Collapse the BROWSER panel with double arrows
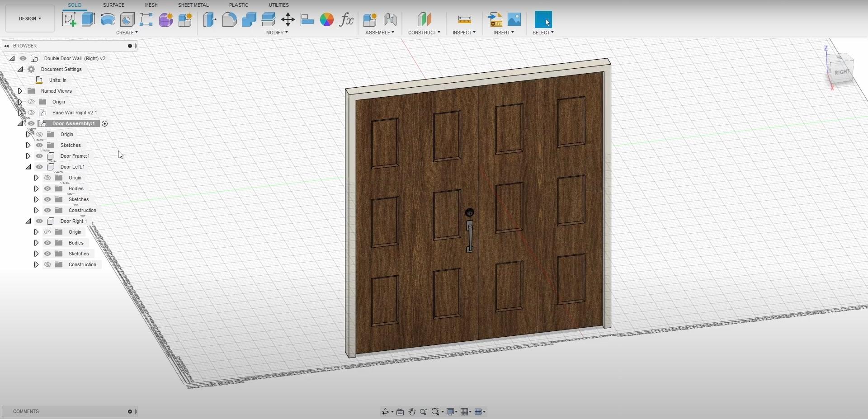868x419 pixels. [x=6, y=46]
